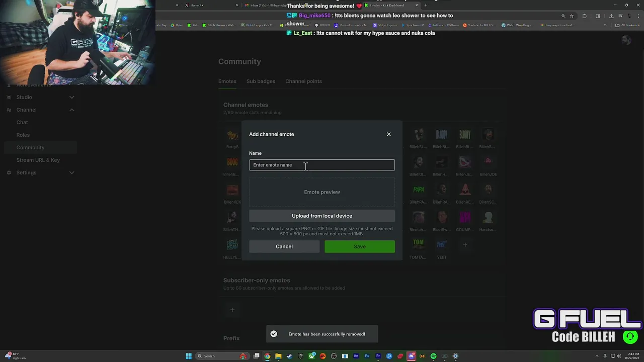Open Spotify from the taskbar
644x362 pixels.
pos(433,356)
